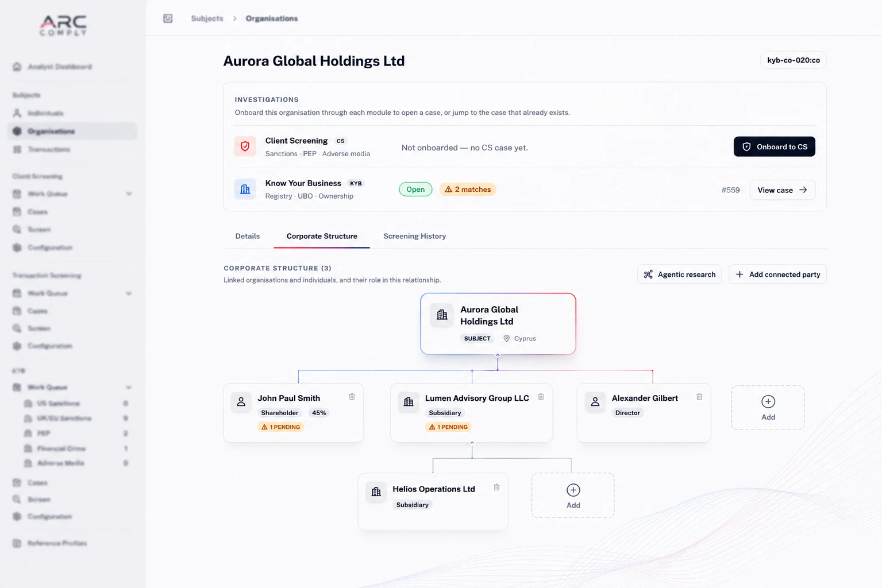Screen dimensions: 882x588
Task: Click the 2 matches warning badge
Action: (x=468, y=189)
